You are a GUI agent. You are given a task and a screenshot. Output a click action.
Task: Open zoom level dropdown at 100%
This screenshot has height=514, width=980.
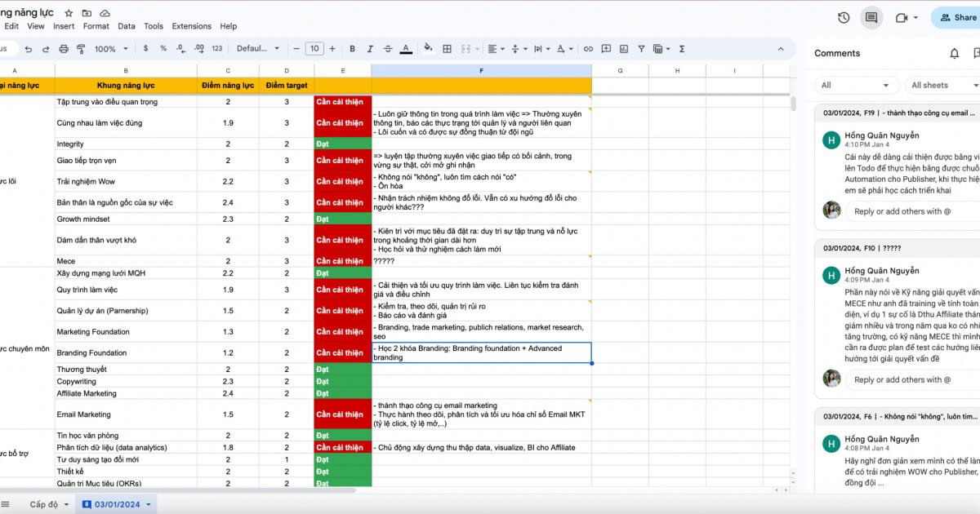110,49
